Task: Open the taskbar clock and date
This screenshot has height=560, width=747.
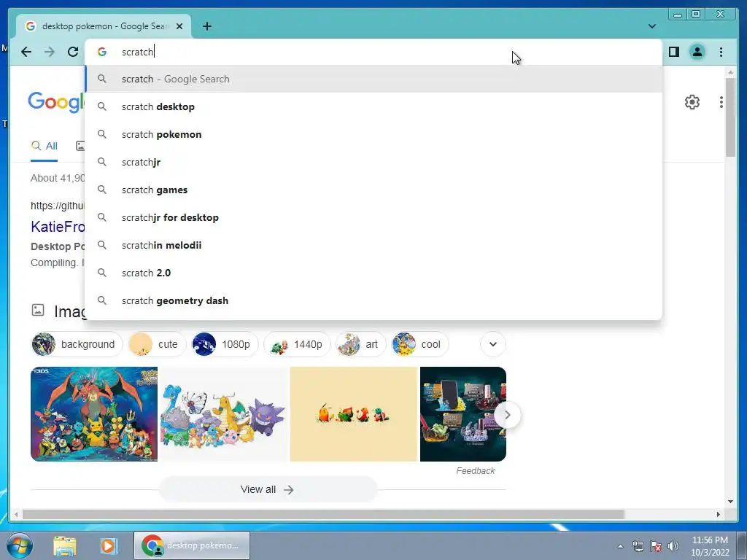Action: 710,546
